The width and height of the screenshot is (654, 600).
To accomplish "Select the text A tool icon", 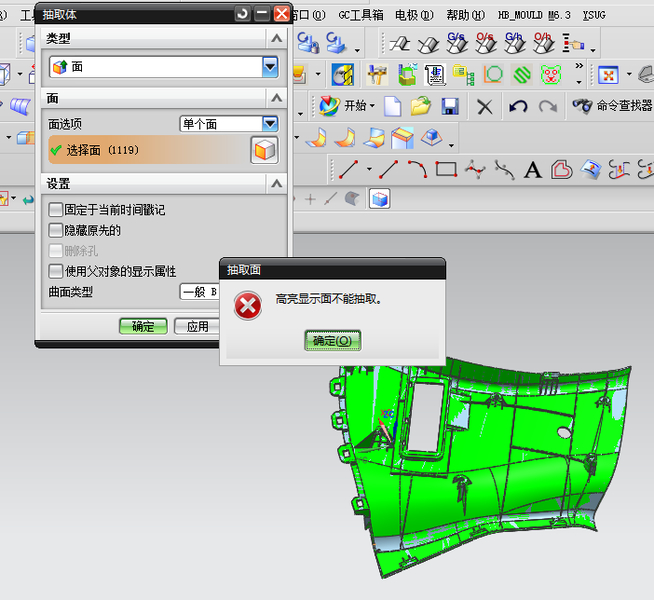I will pyautogui.click(x=533, y=170).
